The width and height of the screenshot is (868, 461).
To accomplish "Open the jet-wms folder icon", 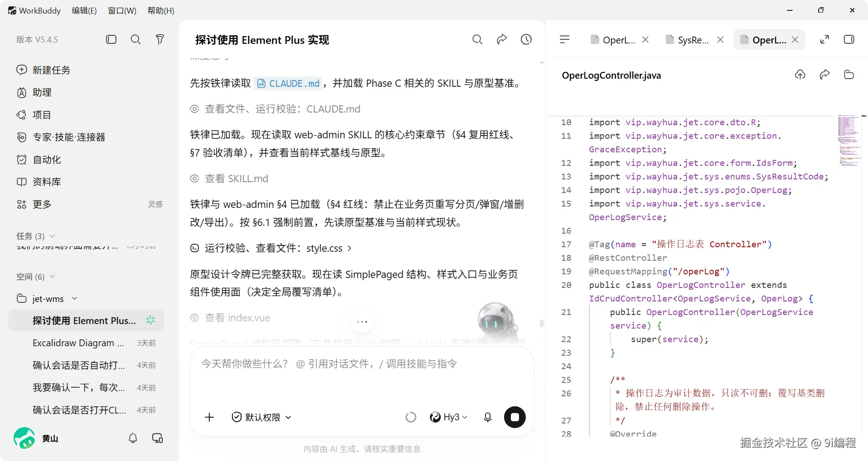I will pos(22,298).
